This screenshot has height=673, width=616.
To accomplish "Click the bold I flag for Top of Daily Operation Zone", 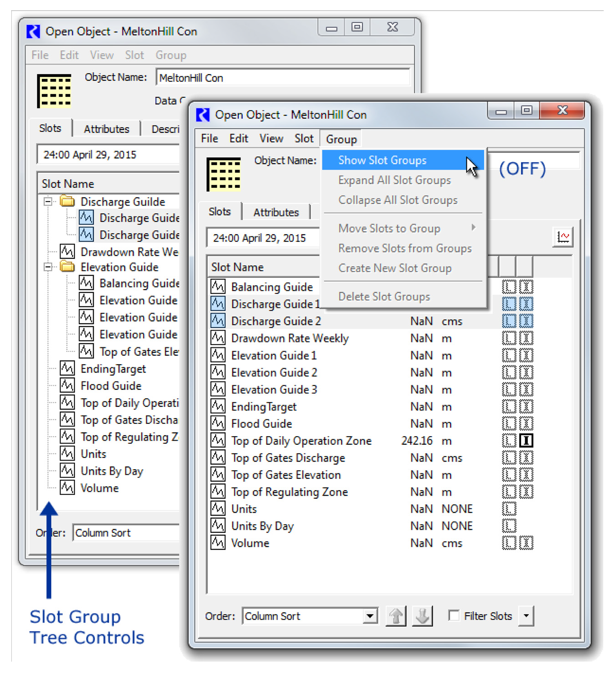I will [526, 440].
